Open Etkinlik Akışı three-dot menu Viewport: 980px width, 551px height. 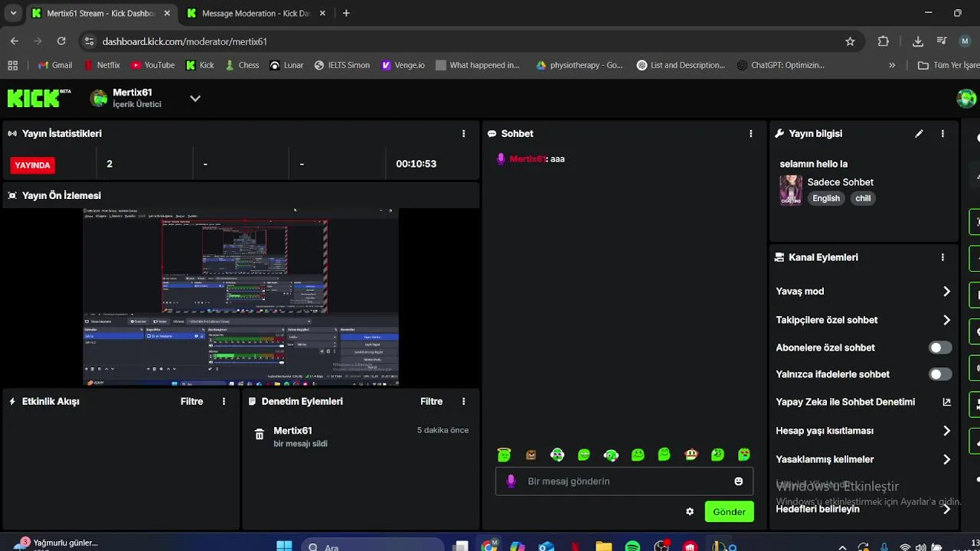(x=224, y=401)
